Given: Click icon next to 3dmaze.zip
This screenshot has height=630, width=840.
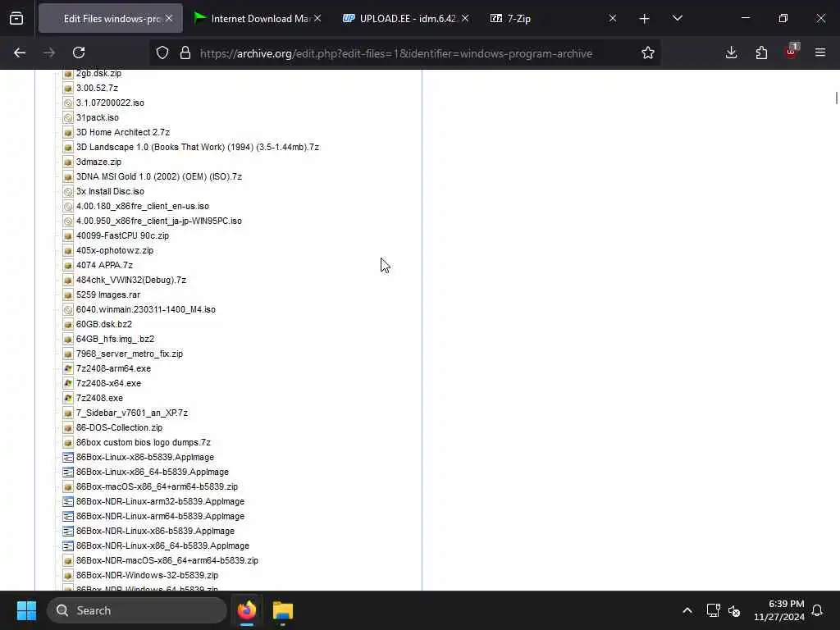Looking at the screenshot, I should [x=68, y=162].
